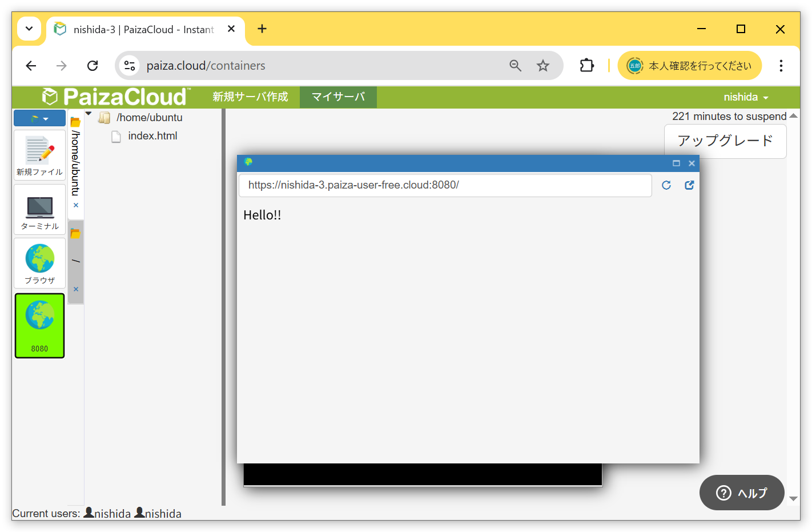Image resolution: width=812 pixels, height=532 pixels.
Task: Go forward in Chrome
Action: tap(62, 66)
